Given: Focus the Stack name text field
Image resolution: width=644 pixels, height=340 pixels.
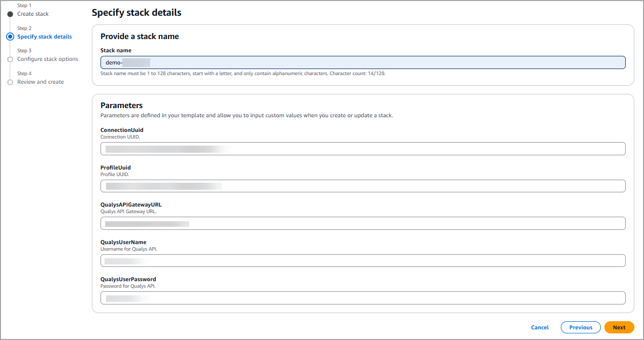Looking at the screenshot, I should 362,62.
